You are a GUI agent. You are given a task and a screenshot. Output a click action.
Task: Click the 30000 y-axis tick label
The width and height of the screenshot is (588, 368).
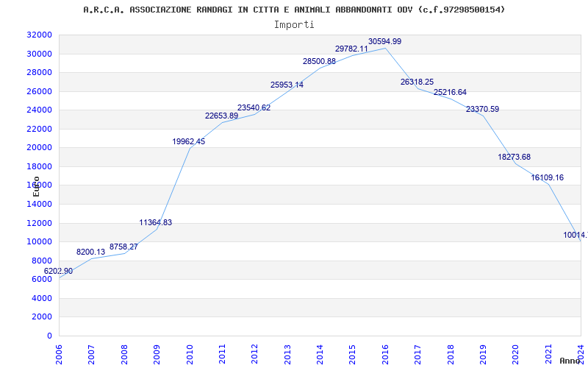pyautogui.click(x=40, y=54)
